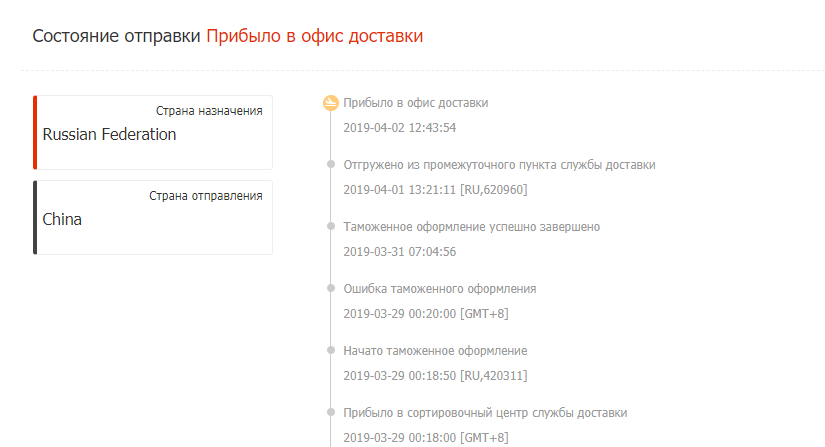The width and height of the screenshot is (825, 447).
Task: Click timestamp 2019-04-01 13:21:11 [RU,620960]
Action: tap(435, 190)
